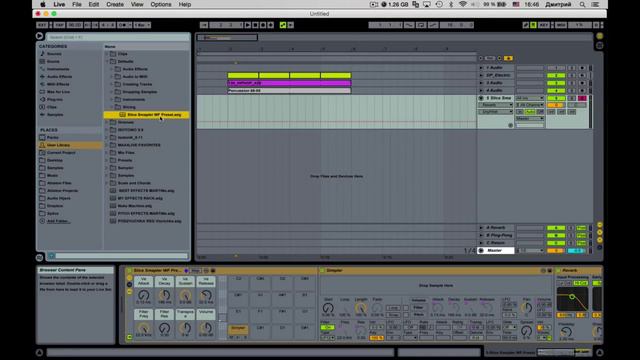Image resolution: width=640 pixels, height=360 pixels.
Task: Select Plug-ins category in browser
Action: tap(54, 99)
